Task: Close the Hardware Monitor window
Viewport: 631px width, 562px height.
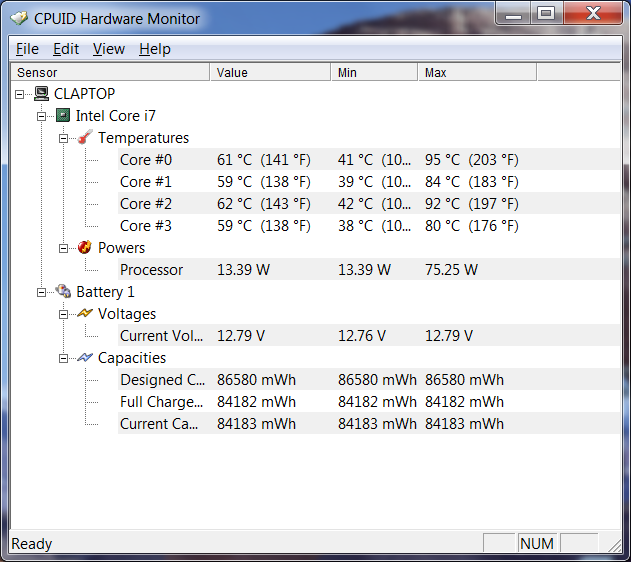Action: pyautogui.click(x=593, y=14)
